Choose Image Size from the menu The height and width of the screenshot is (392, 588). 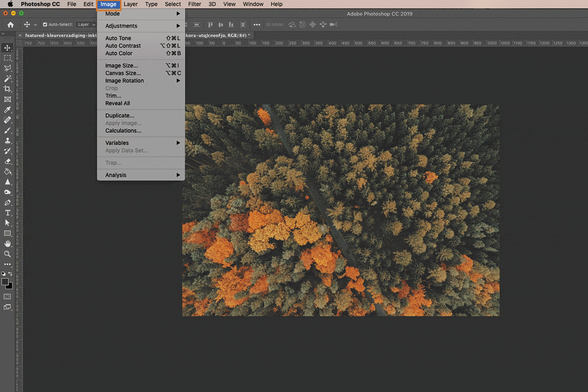tap(122, 66)
